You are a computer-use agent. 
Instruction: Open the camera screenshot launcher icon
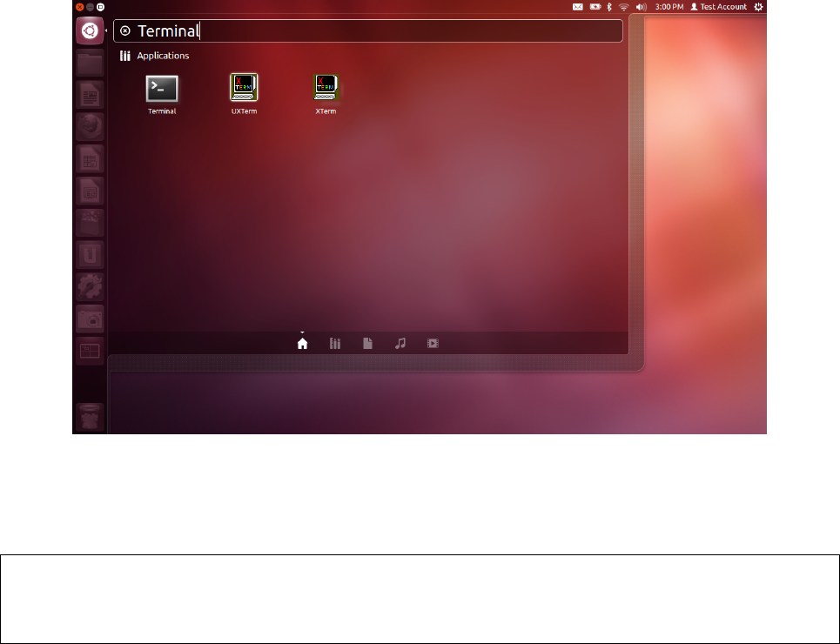coord(90,319)
